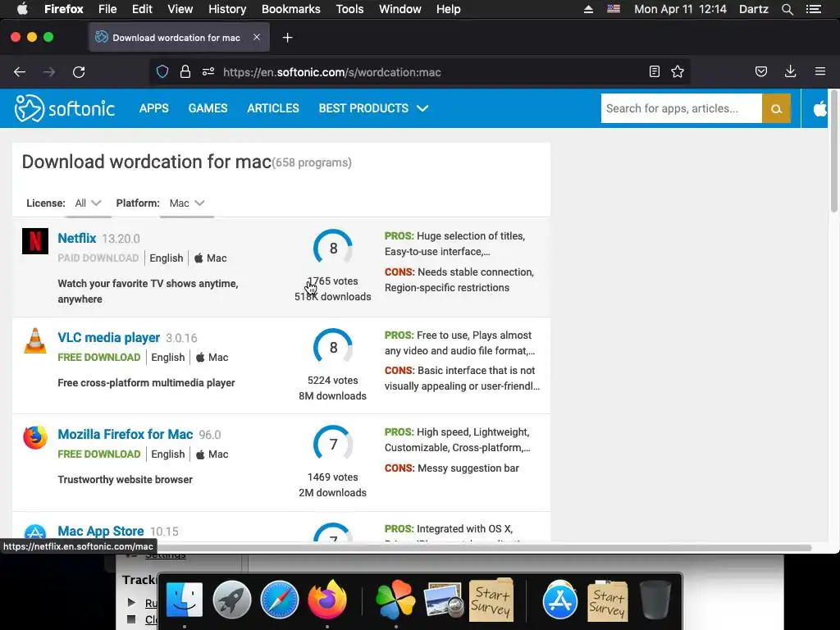The width and height of the screenshot is (840, 630).
Task: Open the Help menu
Action: coord(449,9)
